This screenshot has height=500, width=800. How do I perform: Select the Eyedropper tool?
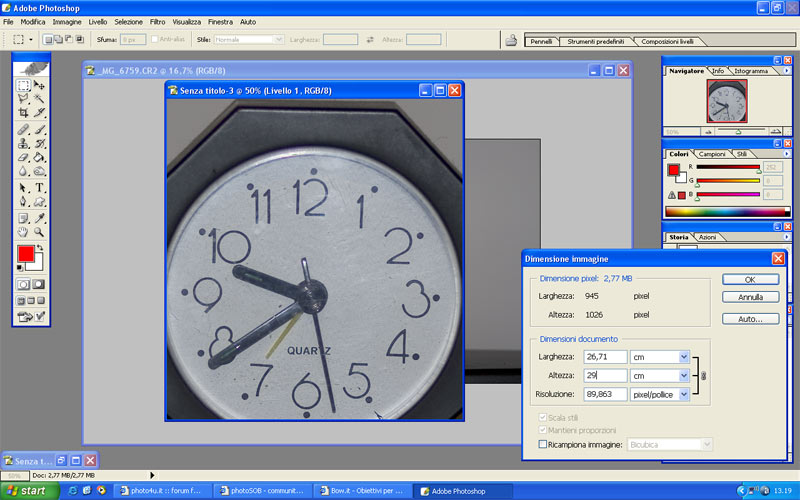pos(40,217)
